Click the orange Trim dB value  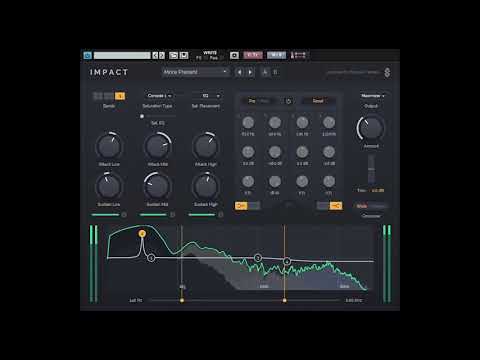click(378, 190)
